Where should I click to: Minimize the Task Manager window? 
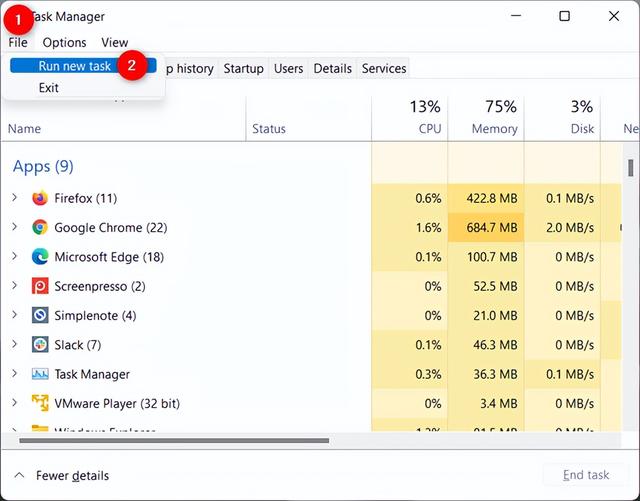(516, 16)
